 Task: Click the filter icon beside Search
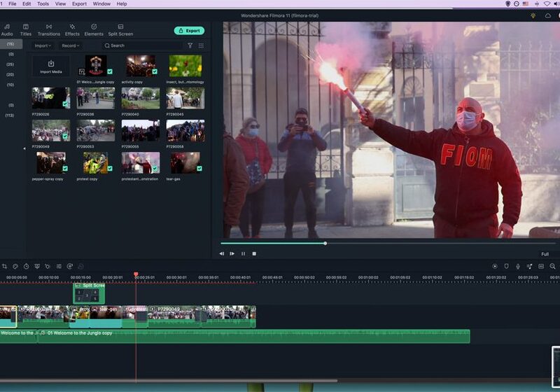pos(190,45)
